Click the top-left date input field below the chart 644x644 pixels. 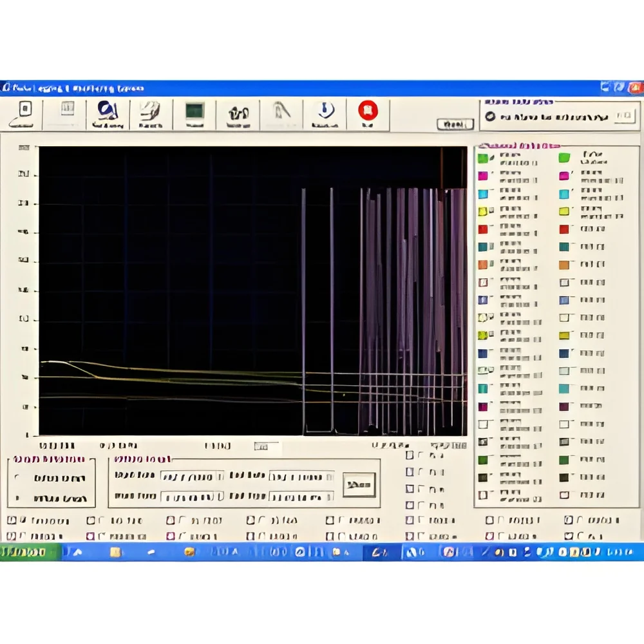[192, 477]
